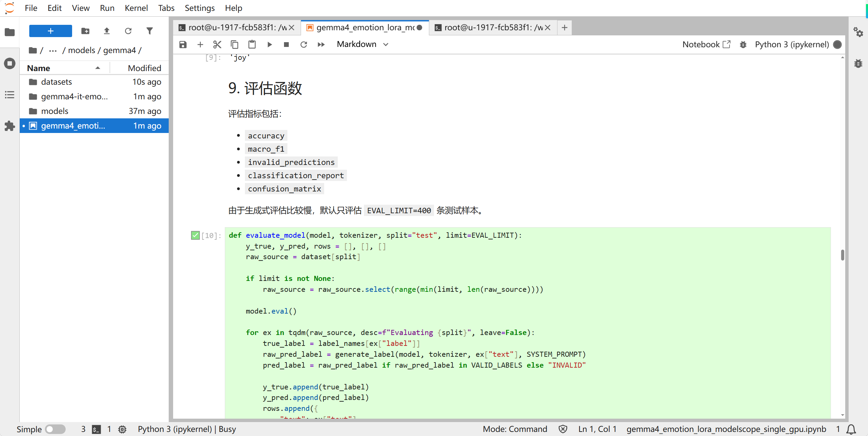
Task: Open debugger panel in right sidebar
Action: pyautogui.click(x=858, y=64)
